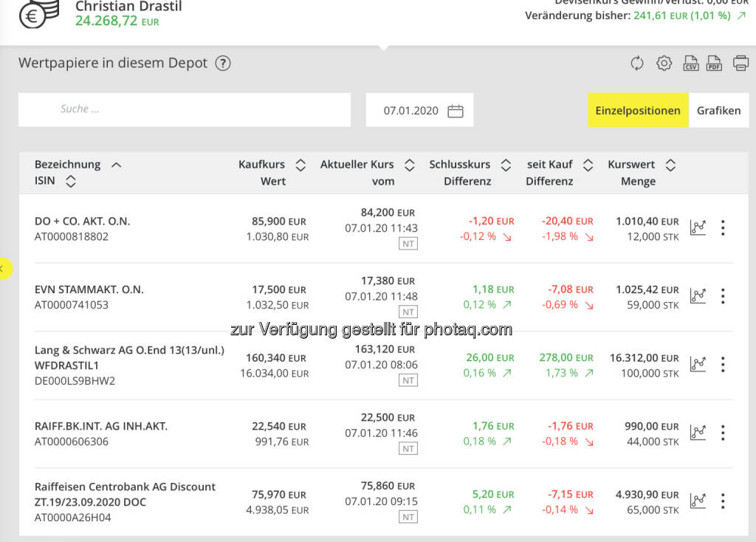Switch to the Grafiken tab
The height and width of the screenshot is (542, 756).
click(x=718, y=111)
